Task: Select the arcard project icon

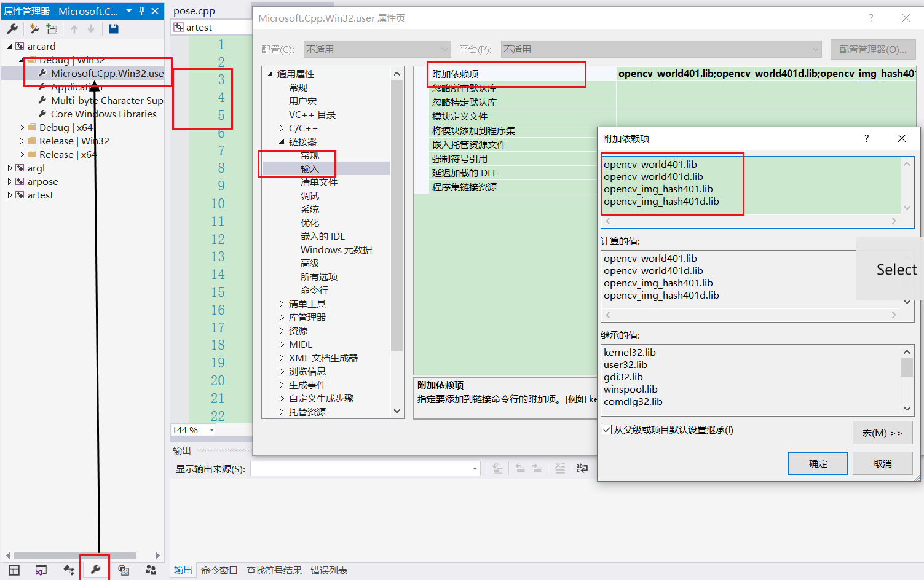Action: 20,46
